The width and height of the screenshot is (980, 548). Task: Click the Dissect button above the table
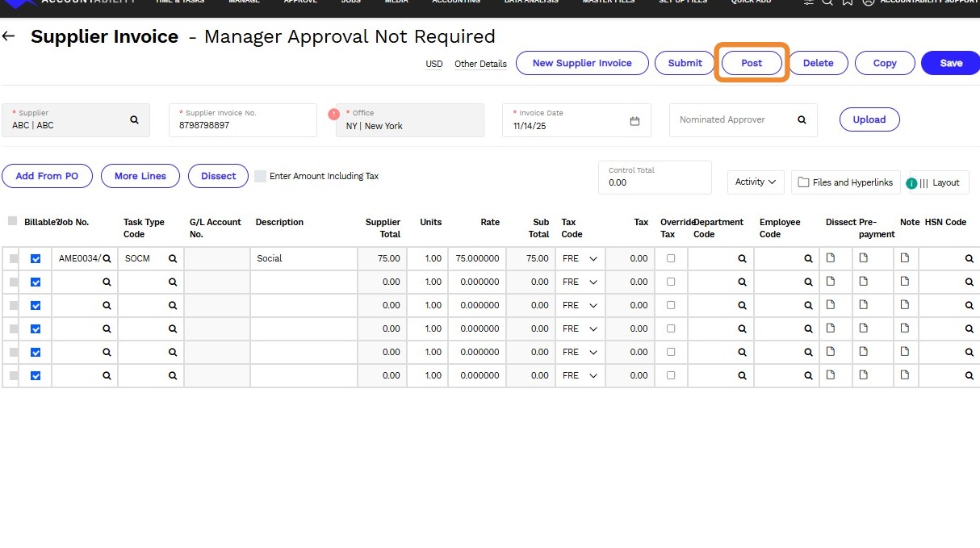coord(219,176)
